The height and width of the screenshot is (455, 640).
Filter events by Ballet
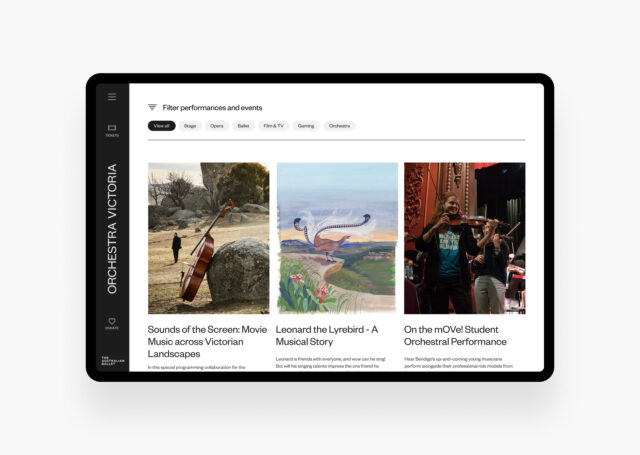click(243, 126)
